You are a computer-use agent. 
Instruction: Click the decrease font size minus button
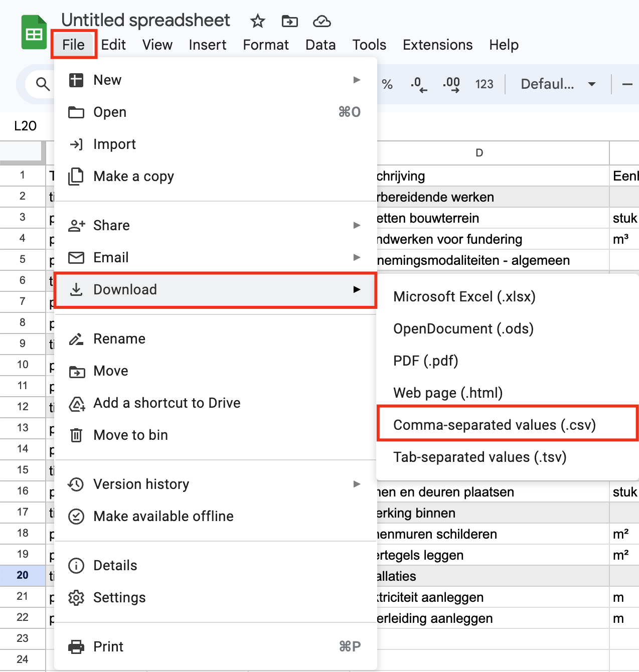point(627,84)
